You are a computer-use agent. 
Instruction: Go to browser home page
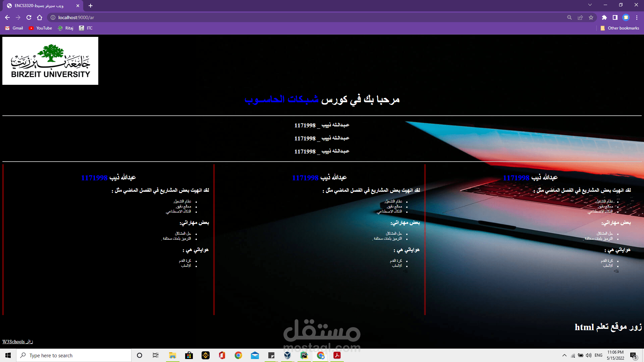40,17
